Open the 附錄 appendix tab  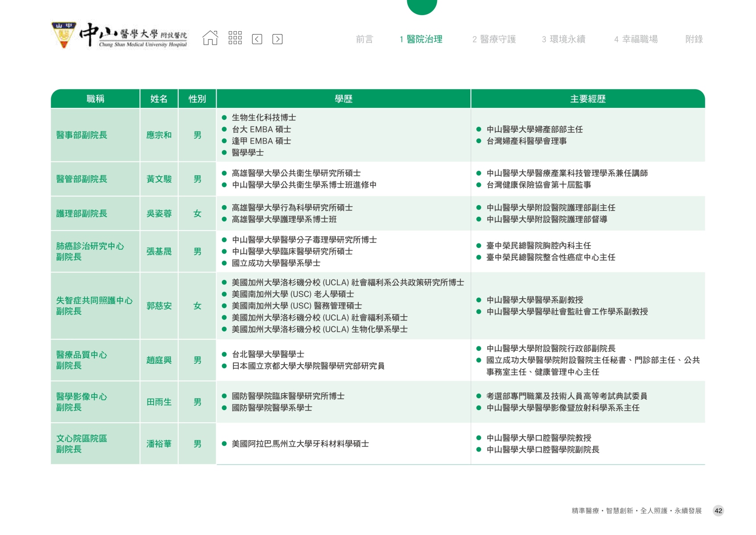pyautogui.click(x=694, y=39)
